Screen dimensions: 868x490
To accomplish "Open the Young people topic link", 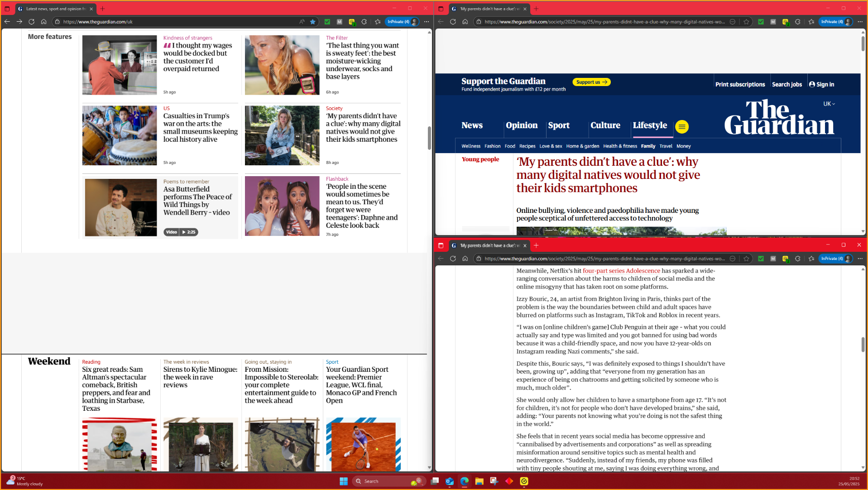I will coord(480,159).
